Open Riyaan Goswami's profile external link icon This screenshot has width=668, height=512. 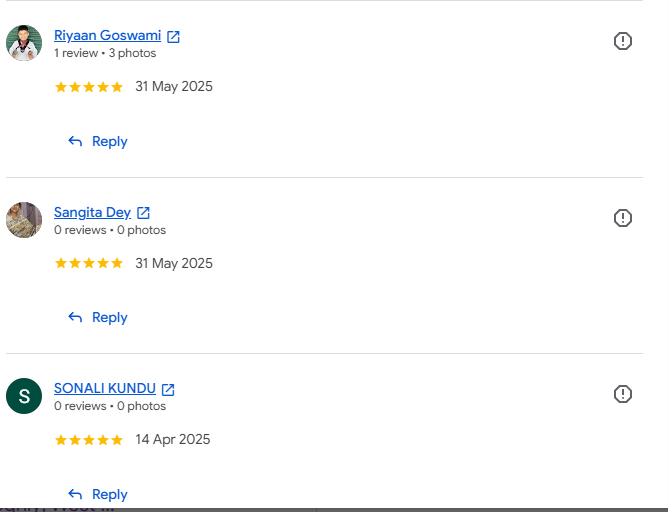pyautogui.click(x=173, y=37)
